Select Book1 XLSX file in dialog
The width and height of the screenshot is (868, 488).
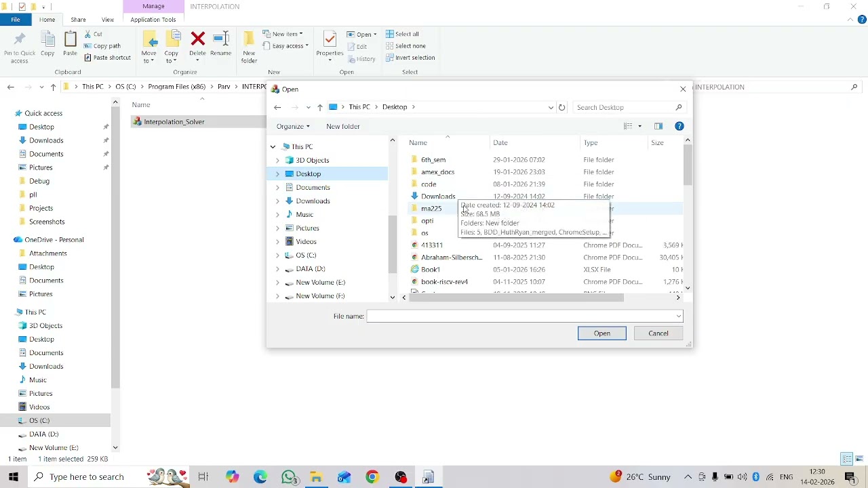[x=431, y=270]
